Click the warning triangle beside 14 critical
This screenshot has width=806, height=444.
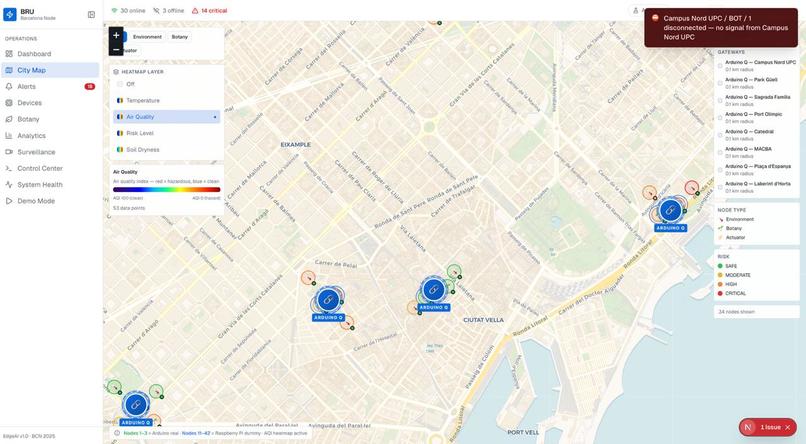click(195, 10)
